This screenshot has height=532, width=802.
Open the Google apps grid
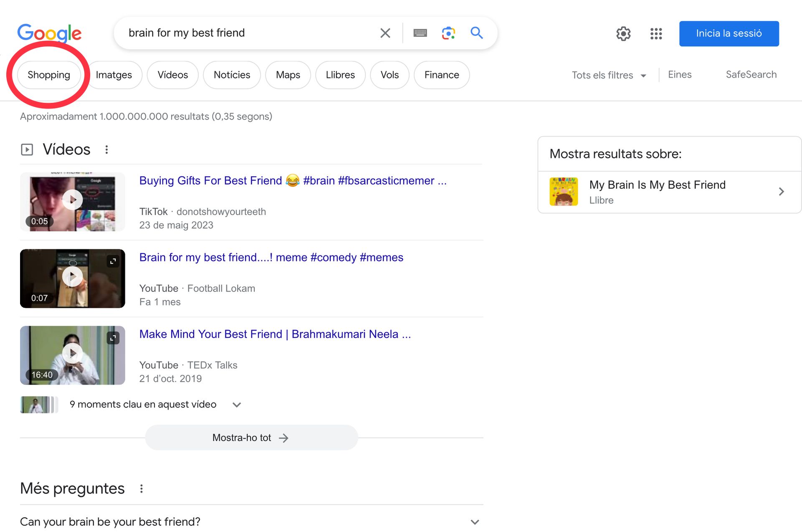[656, 33]
